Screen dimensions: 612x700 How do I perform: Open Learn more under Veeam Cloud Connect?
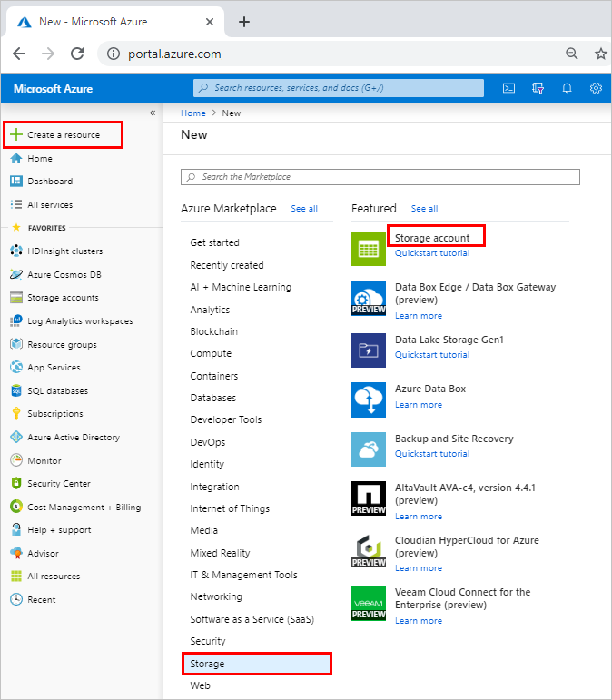coord(419,621)
